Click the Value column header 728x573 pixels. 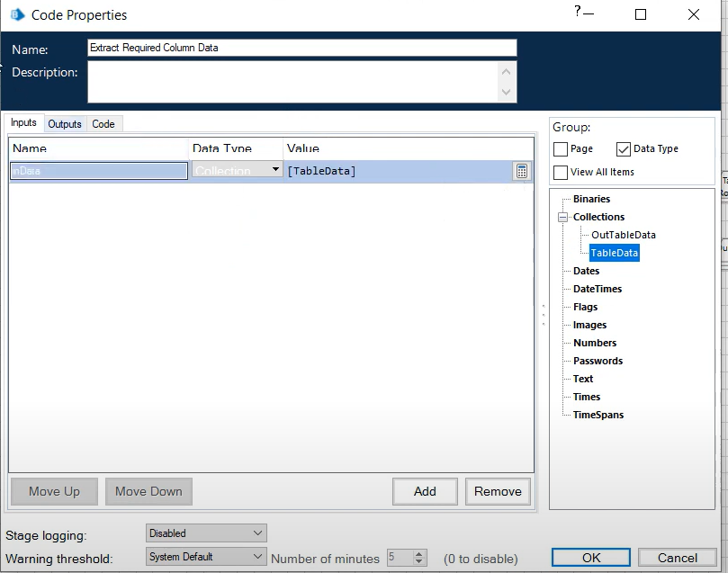[409, 148]
